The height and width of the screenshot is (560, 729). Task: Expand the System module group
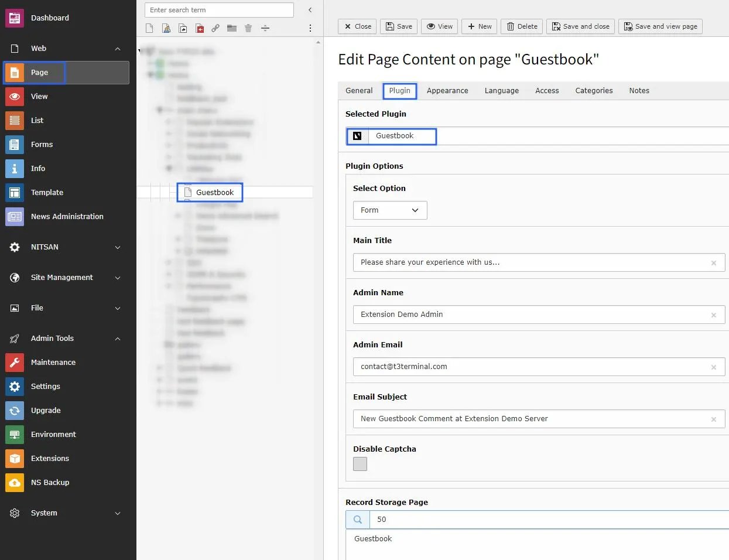pos(118,513)
